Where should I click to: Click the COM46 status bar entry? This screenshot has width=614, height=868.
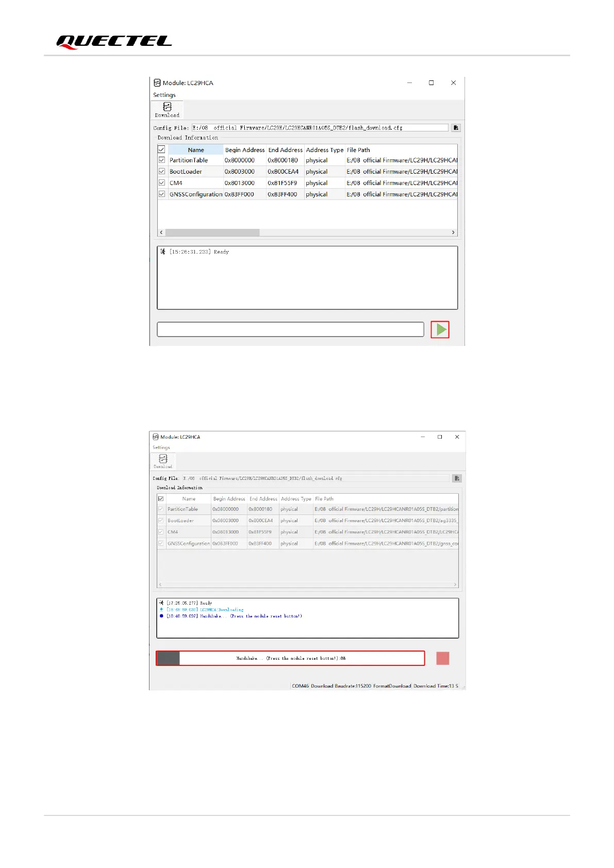(x=300, y=686)
